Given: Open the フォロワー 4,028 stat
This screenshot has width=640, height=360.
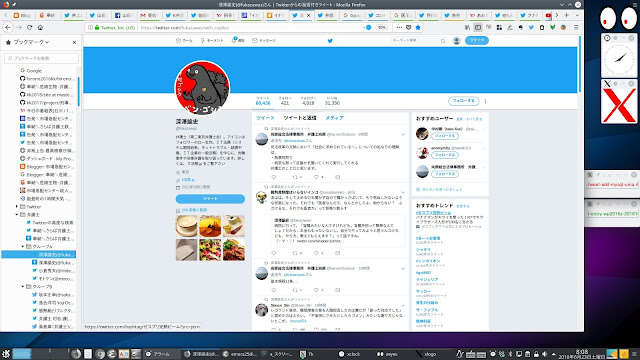Looking at the screenshot, I should [x=308, y=101].
